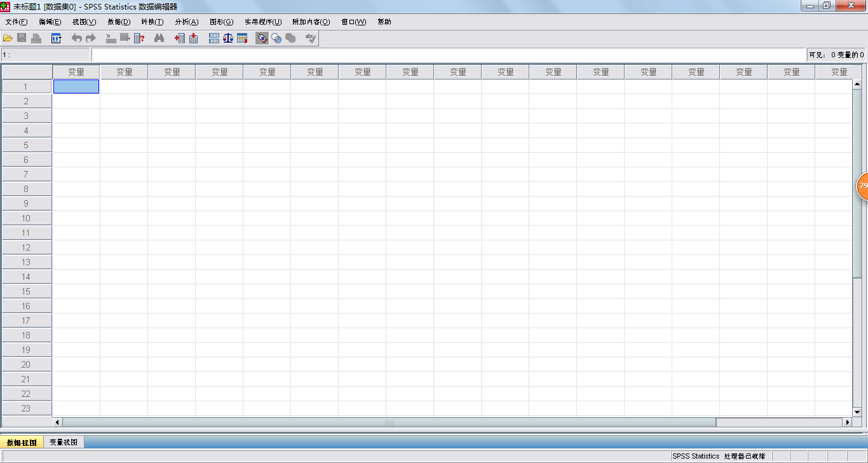This screenshot has width=868, height=463.
Task: Open the Split File tool
Action: point(213,38)
